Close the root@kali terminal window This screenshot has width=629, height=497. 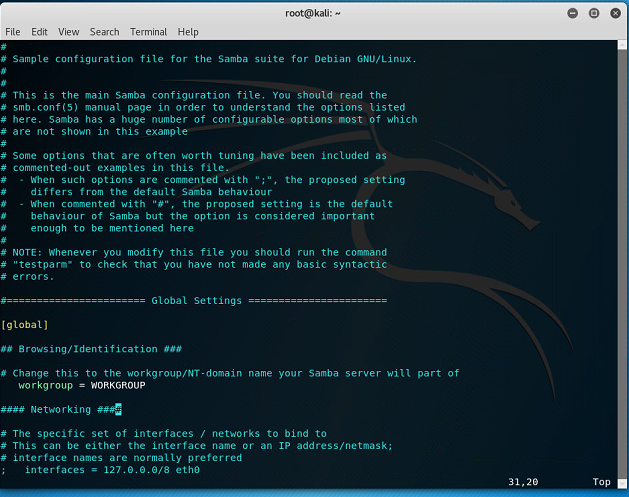point(615,13)
